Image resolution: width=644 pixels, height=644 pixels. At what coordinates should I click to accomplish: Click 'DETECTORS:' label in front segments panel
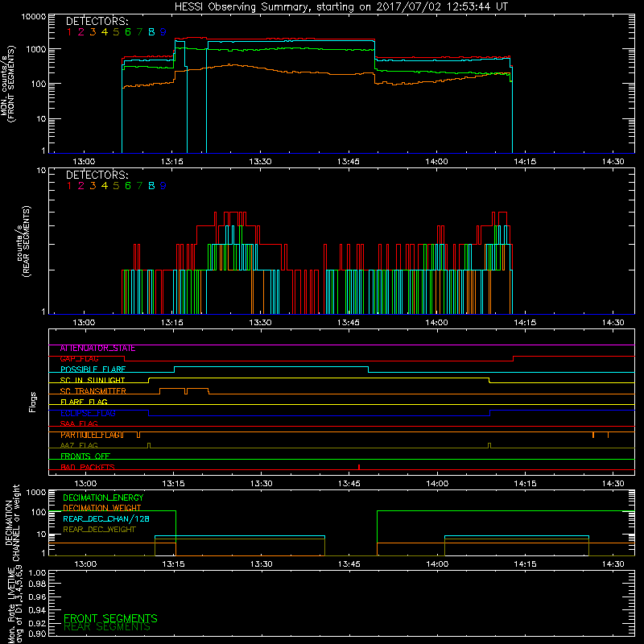[97, 22]
